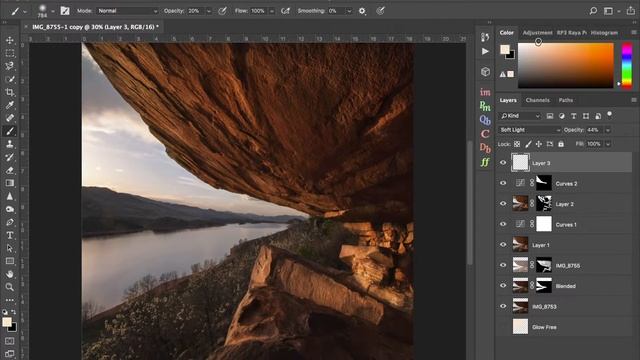Select the Eyedropper tool
The image size is (640, 360).
9,105
